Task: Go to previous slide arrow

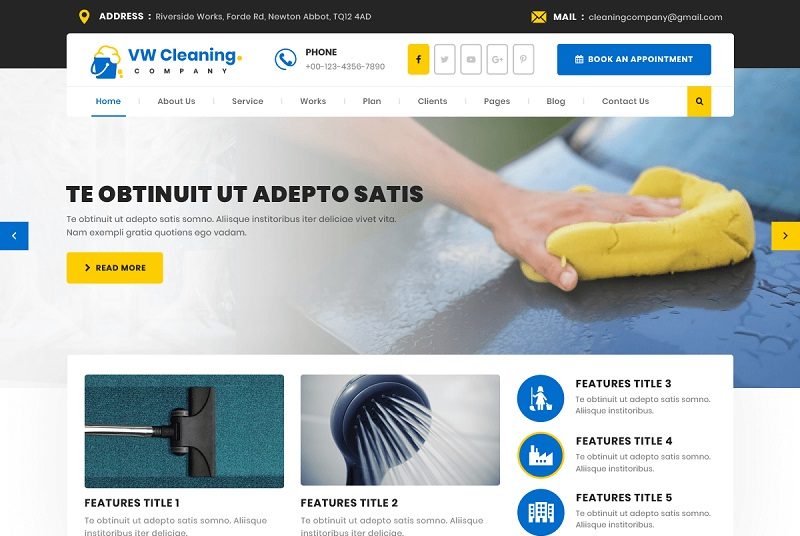Action: coord(14,236)
